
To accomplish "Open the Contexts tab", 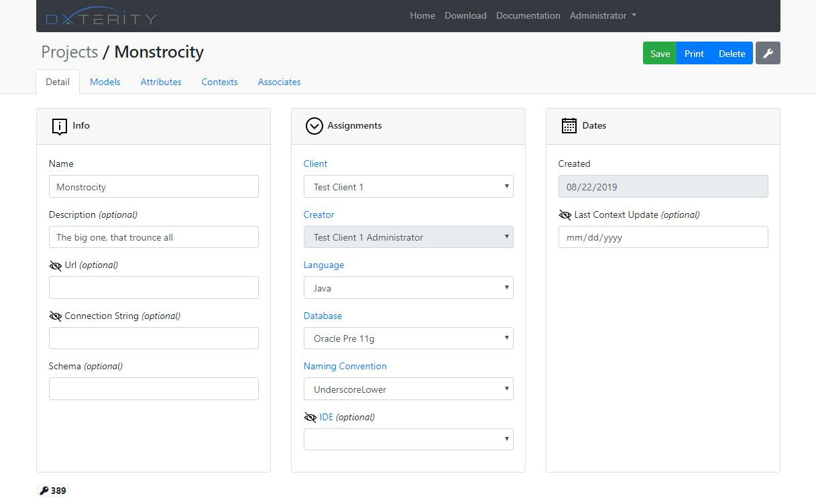I will click(219, 82).
